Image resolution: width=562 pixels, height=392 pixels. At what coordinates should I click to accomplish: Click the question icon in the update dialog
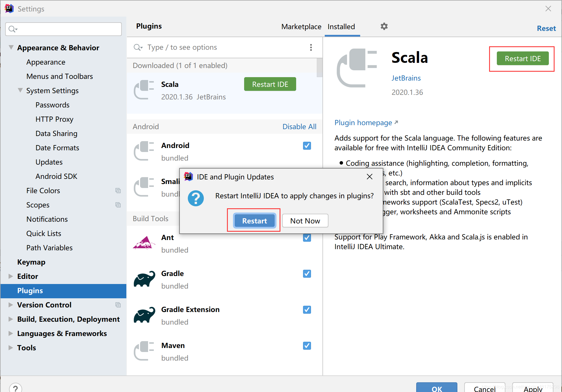196,198
